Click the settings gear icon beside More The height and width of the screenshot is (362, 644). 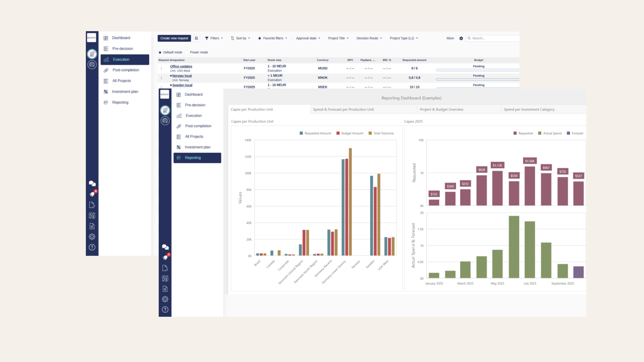(x=461, y=38)
